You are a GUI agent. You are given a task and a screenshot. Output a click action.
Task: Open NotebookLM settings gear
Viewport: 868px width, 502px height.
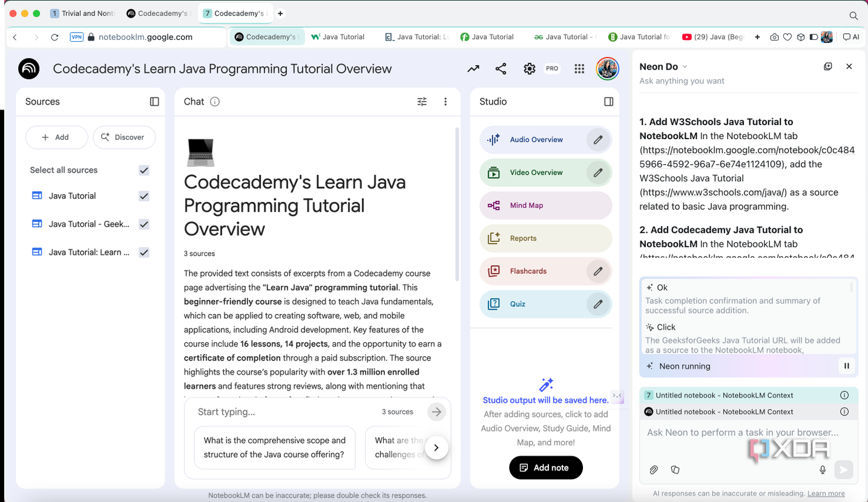coord(530,69)
